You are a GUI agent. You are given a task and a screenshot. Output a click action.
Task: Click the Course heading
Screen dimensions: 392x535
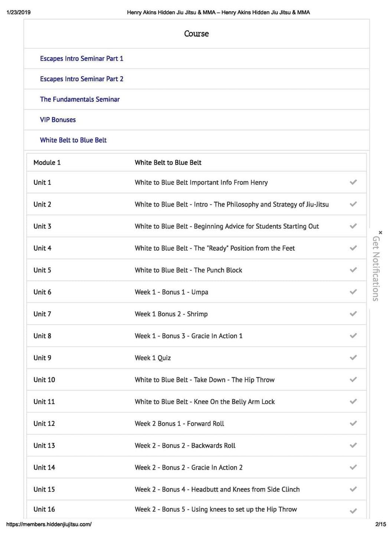point(196,34)
